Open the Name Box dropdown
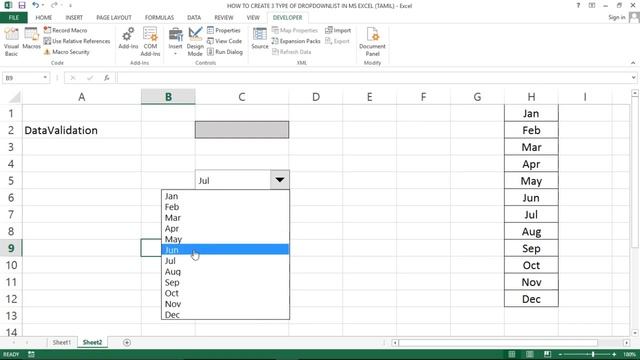640x360 pixels. click(45, 78)
